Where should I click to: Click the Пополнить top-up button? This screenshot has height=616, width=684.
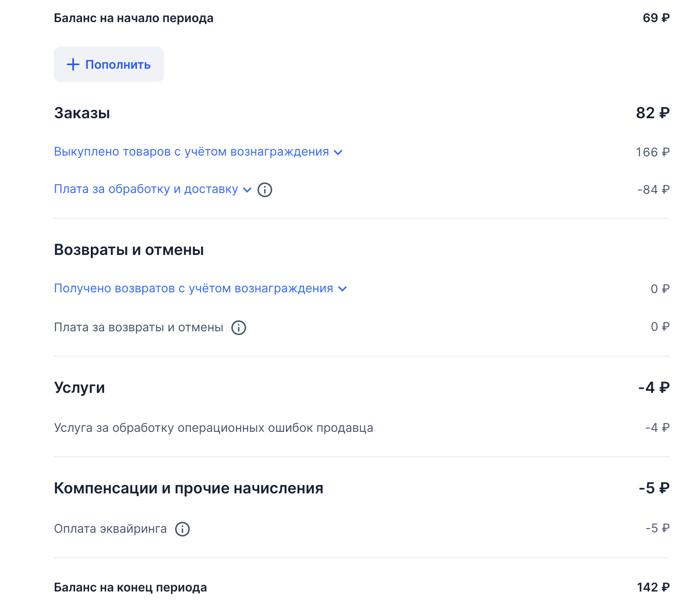coord(109,64)
